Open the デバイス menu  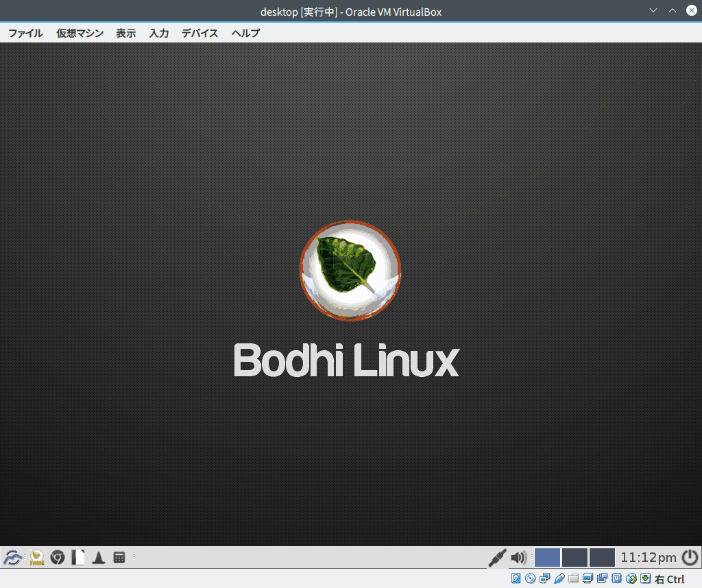click(199, 33)
